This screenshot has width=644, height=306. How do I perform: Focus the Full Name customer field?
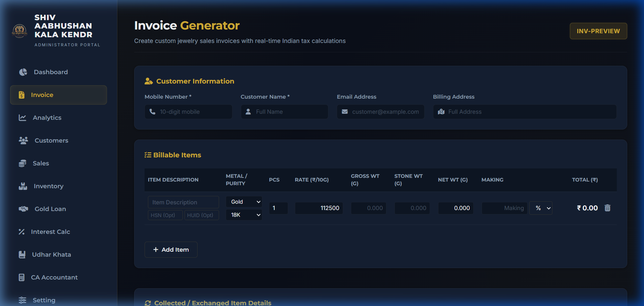[x=284, y=112]
